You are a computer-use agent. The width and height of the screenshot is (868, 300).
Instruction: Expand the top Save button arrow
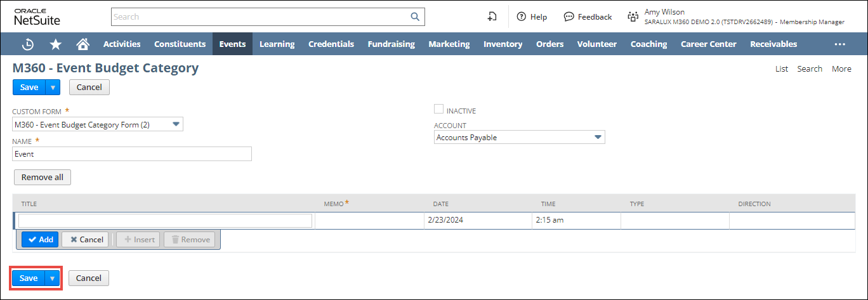53,88
